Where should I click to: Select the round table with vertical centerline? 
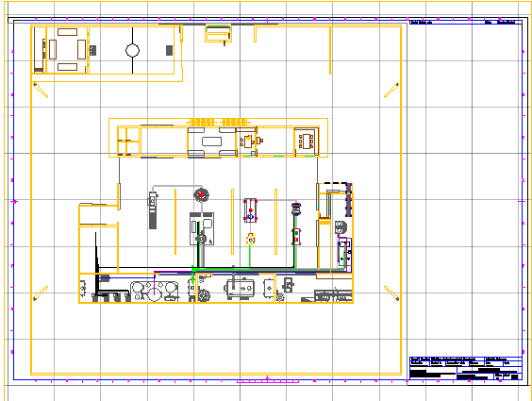132,50
